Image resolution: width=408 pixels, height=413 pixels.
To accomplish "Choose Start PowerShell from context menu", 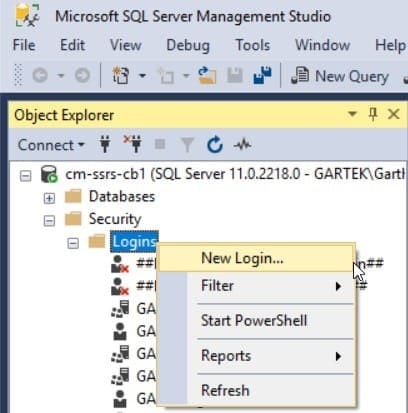I will tap(255, 321).
